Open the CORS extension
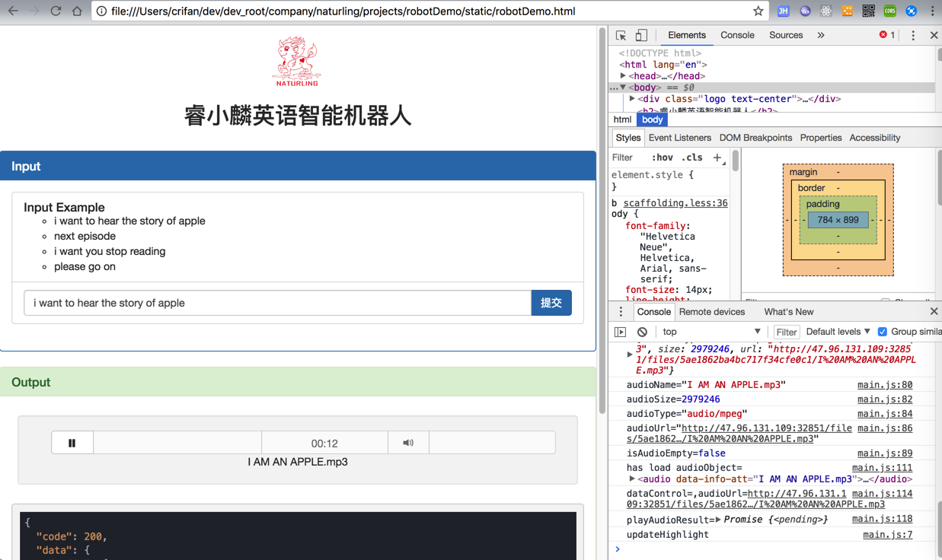Screen dimensions: 942x560 pos(889,11)
